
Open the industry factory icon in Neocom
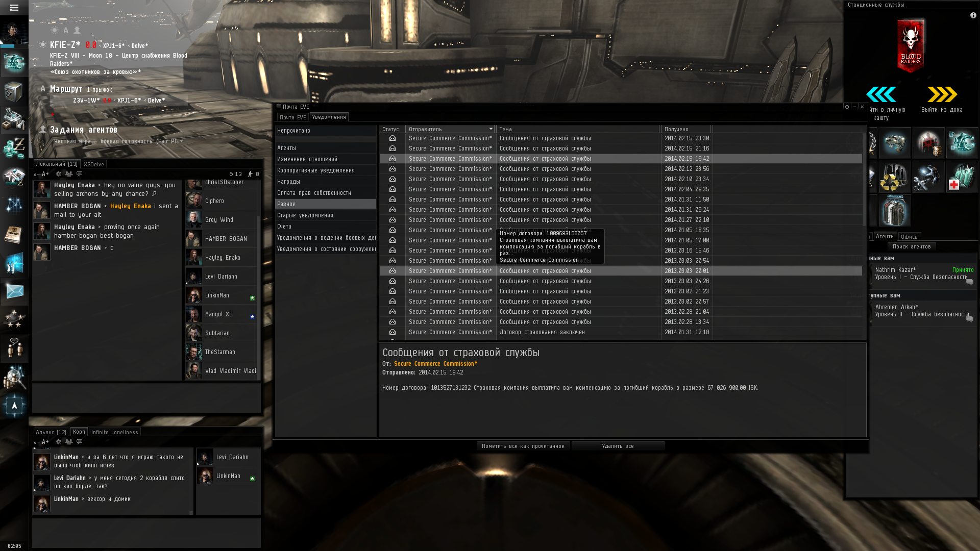[14, 119]
